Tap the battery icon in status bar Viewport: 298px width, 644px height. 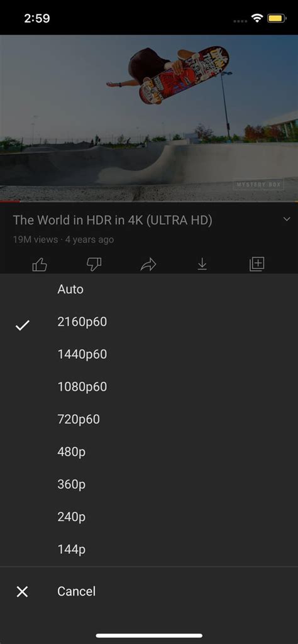click(x=276, y=18)
